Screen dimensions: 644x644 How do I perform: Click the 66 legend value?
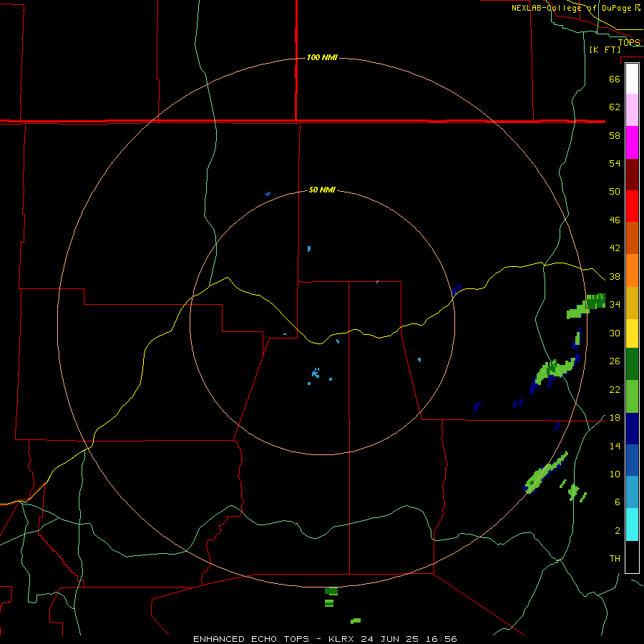click(615, 79)
